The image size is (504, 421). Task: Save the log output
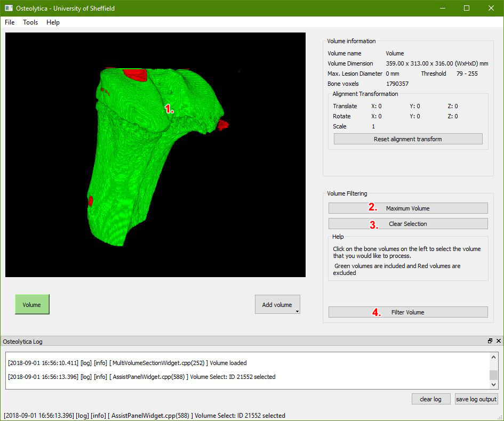coord(476,399)
